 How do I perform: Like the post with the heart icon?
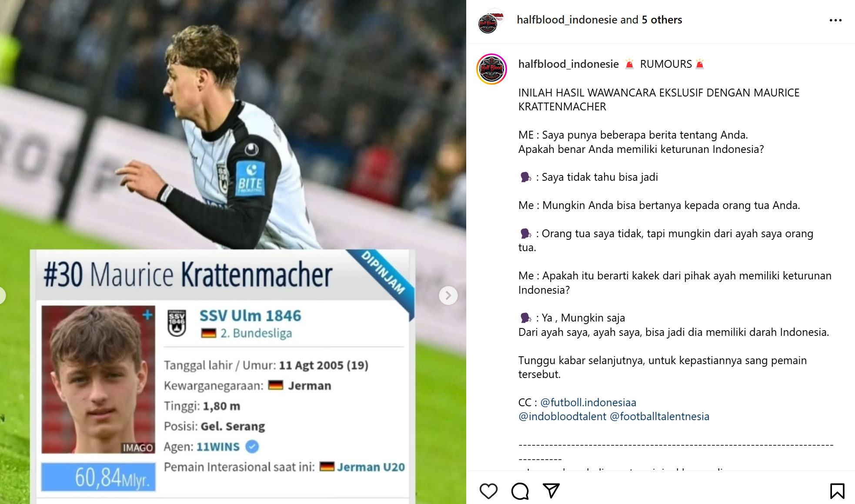point(488,491)
